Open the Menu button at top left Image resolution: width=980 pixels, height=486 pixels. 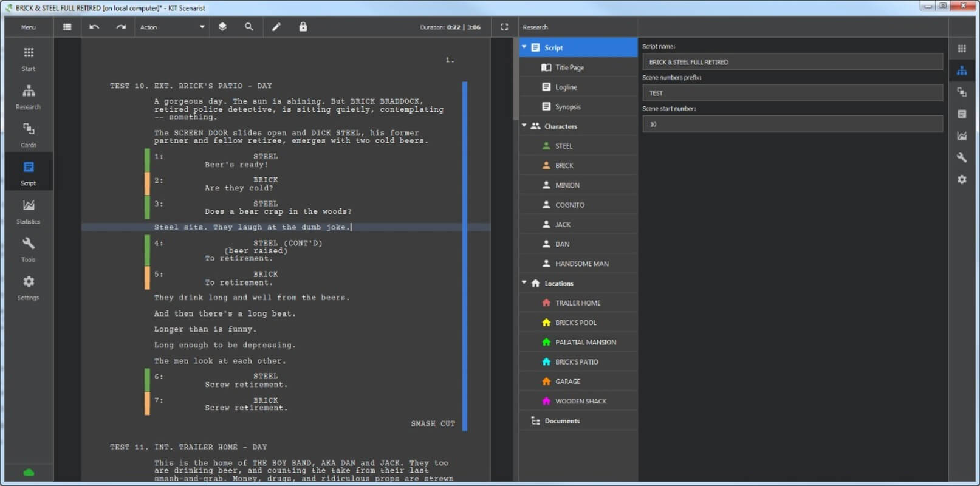pyautogui.click(x=29, y=27)
